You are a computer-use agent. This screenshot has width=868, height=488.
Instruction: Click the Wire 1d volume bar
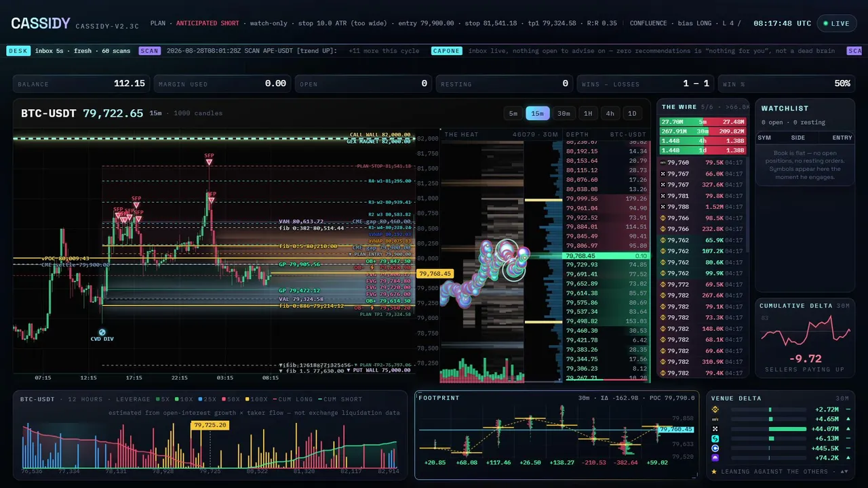(703, 150)
